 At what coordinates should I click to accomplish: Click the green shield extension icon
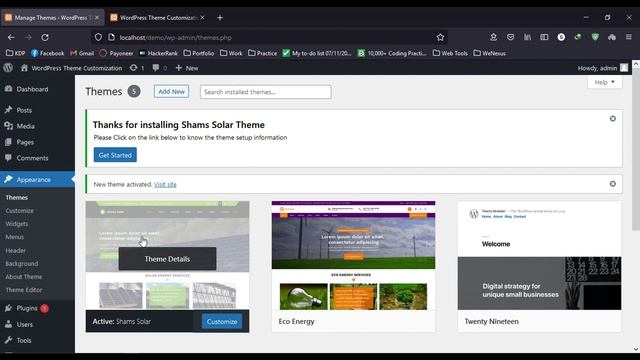(x=595, y=37)
